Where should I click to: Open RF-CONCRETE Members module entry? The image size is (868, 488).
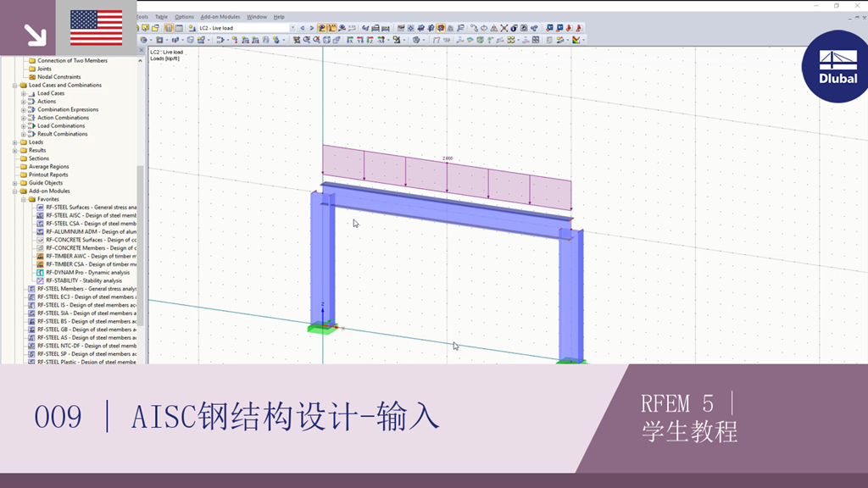click(86, 248)
